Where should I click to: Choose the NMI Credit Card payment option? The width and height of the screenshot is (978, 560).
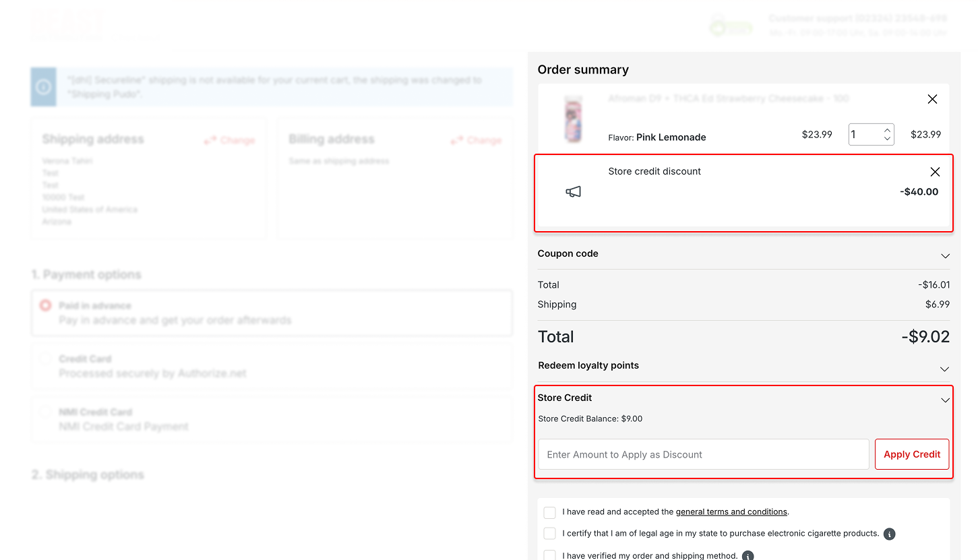(45, 412)
